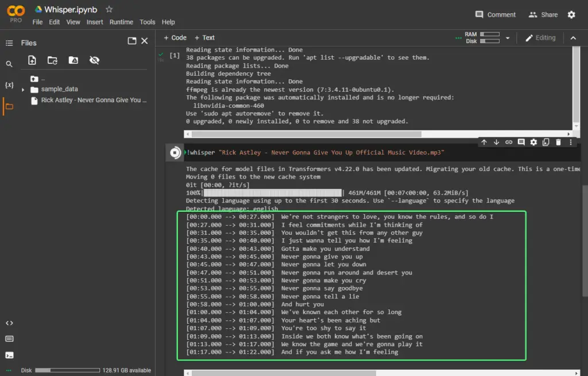The image size is (588, 376).
Task: Click the '128.91 GB available' text
Action: pyautogui.click(x=127, y=370)
